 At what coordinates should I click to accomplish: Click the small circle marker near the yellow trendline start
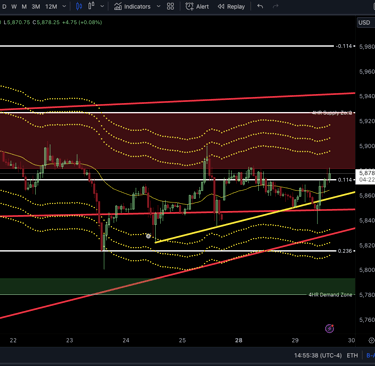[x=148, y=236]
